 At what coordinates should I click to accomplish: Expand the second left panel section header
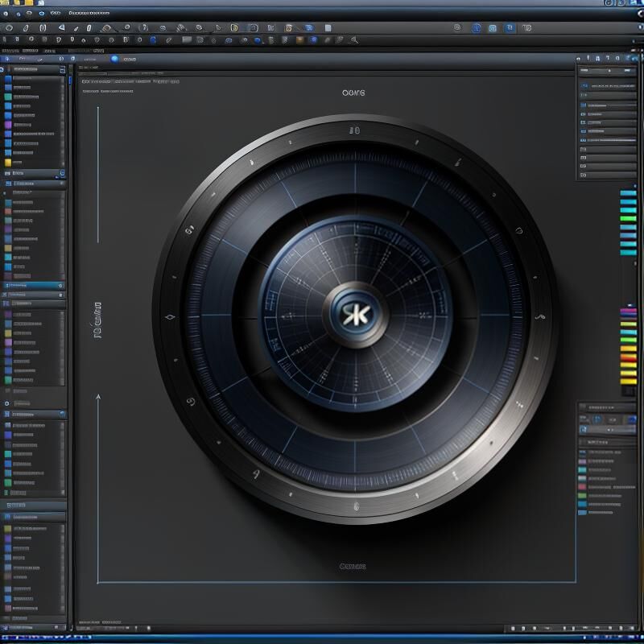tap(32, 173)
